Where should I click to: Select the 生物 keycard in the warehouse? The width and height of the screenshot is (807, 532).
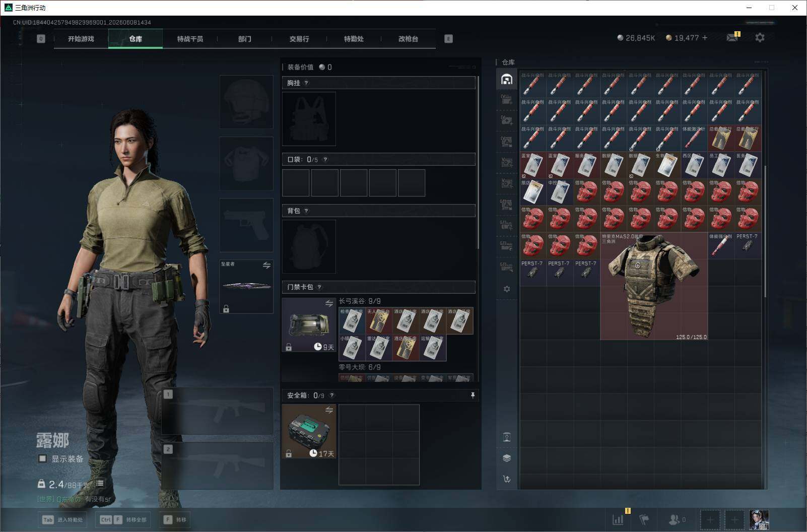point(667,165)
